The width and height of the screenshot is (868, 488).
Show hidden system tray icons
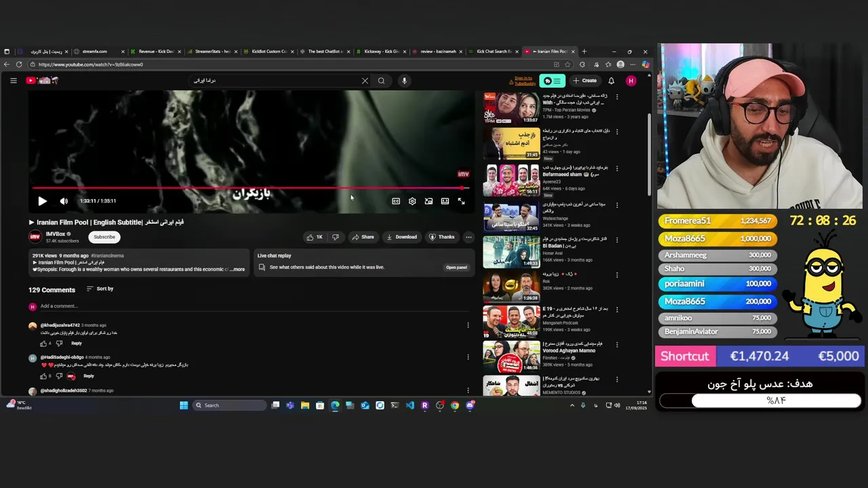pyautogui.click(x=572, y=405)
